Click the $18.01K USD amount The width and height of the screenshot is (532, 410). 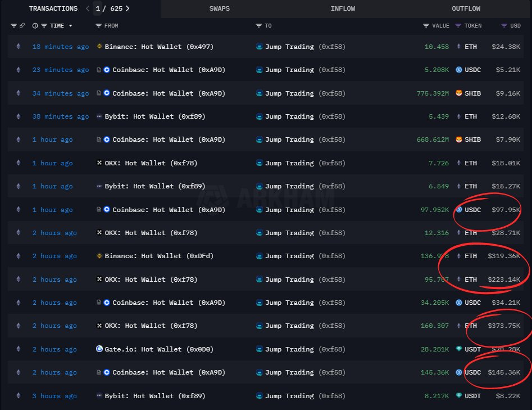pyautogui.click(x=506, y=163)
